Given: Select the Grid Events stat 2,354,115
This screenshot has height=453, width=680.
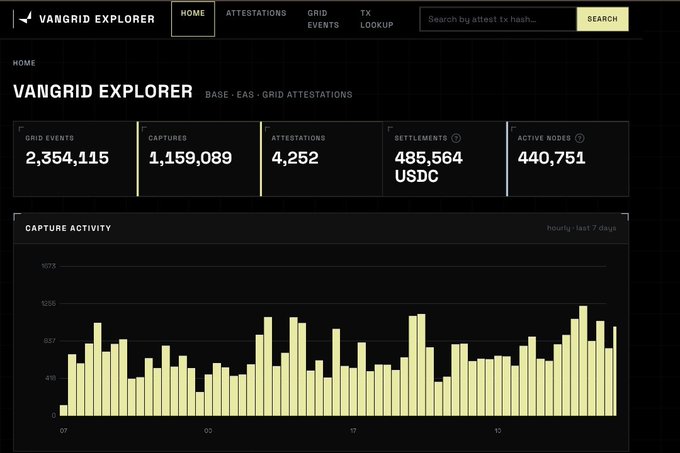Looking at the screenshot, I should [67, 158].
